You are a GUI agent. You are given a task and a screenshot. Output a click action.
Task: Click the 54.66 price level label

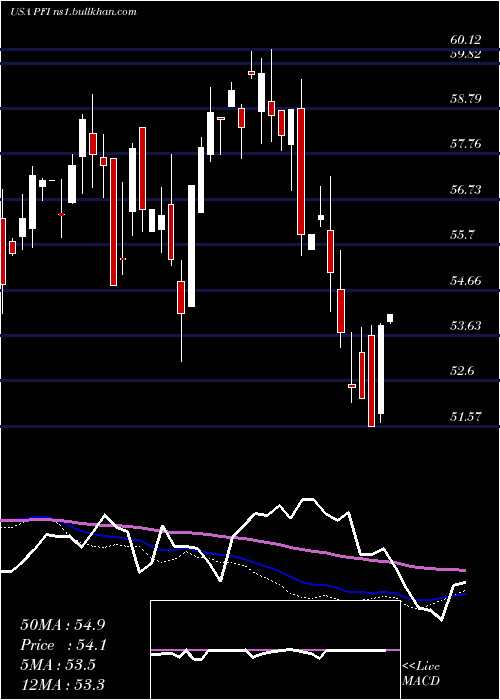point(466,281)
